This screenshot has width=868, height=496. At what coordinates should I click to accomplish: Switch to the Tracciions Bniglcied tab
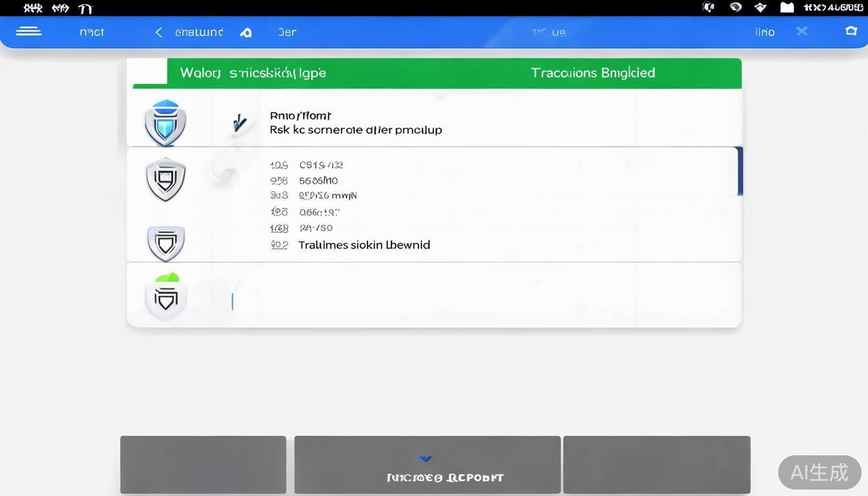coord(592,73)
